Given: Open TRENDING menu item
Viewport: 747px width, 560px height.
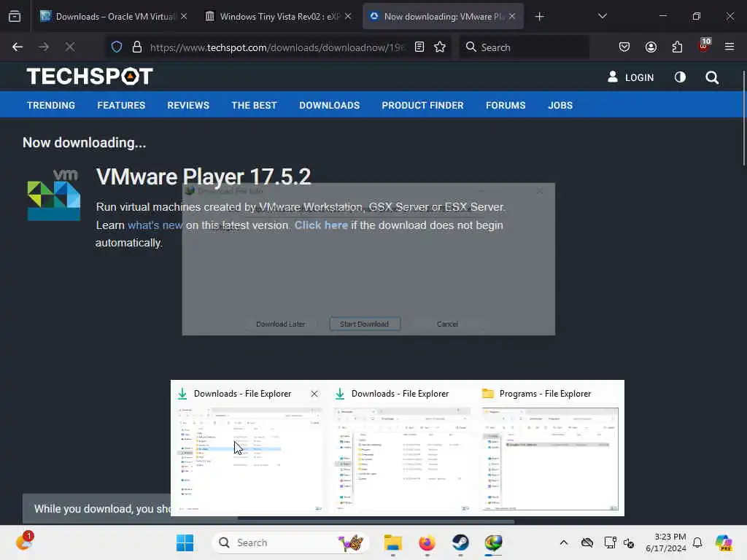Looking at the screenshot, I should coord(51,105).
